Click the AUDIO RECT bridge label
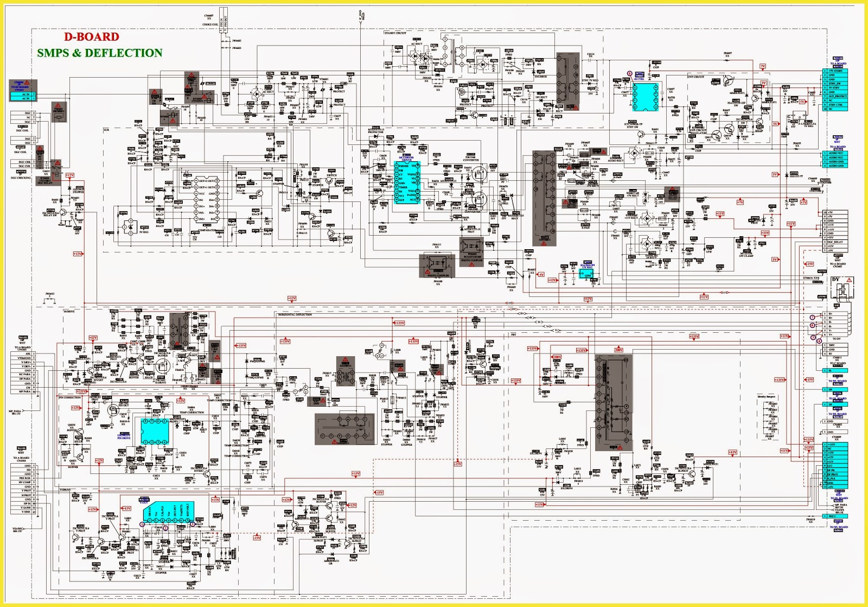Image resolution: width=868 pixels, height=607 pixels. (x=616, y=161)
